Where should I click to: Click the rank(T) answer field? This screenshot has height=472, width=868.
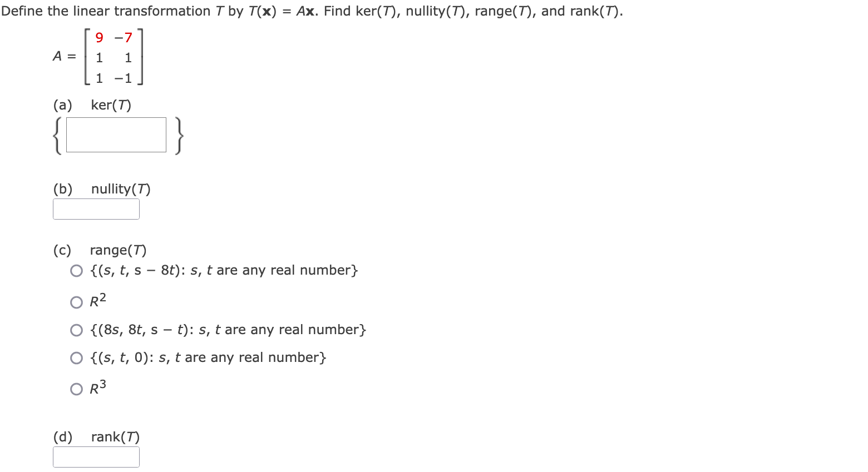96,456
